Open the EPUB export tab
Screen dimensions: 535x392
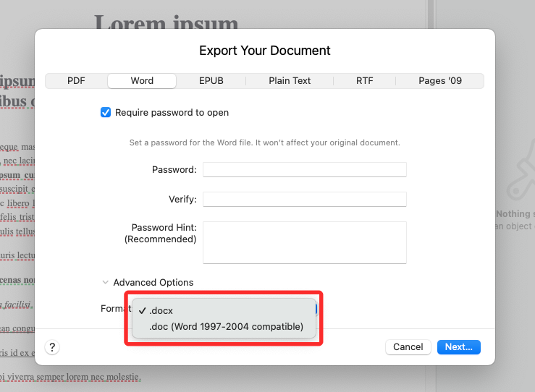[x=211, y=81]
